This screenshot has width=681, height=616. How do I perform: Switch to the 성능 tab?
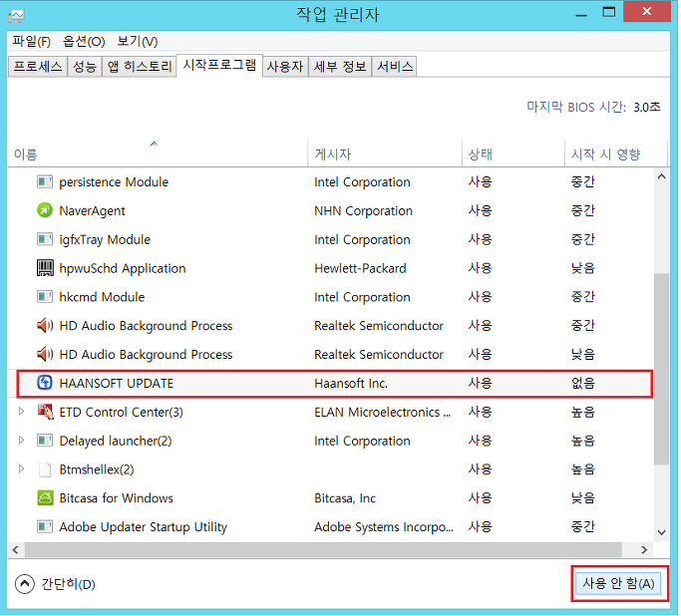click(85, 67)
